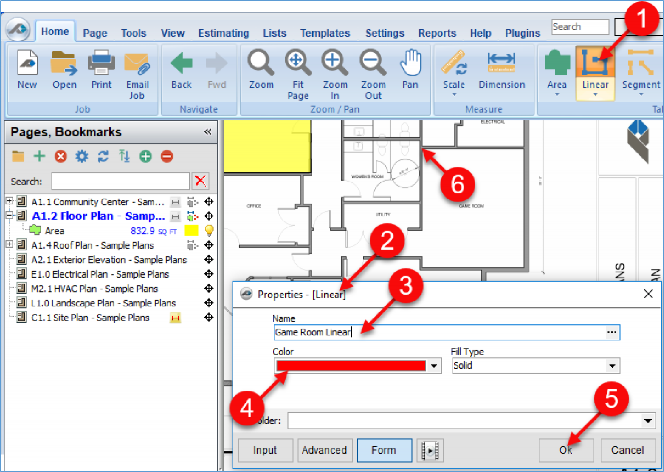This screenshot has width=664, height=472.
Task: Select the Zoom magnifier tool
Action: pyautogui.click(x=261, y=63)
